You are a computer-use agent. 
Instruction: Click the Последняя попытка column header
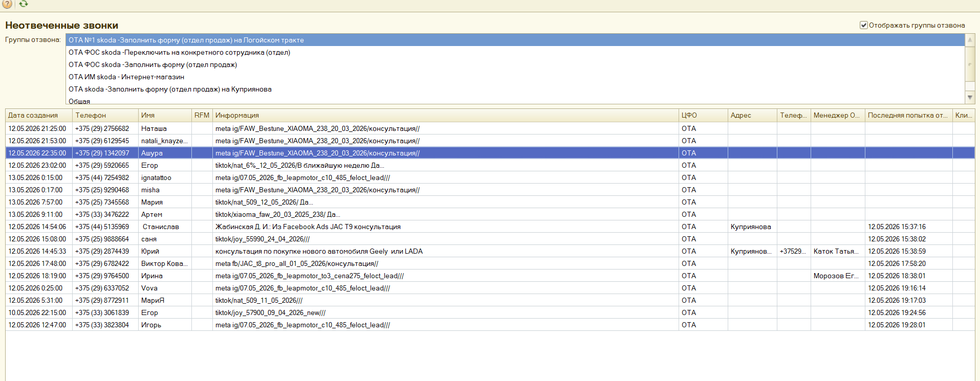[908, 115]
